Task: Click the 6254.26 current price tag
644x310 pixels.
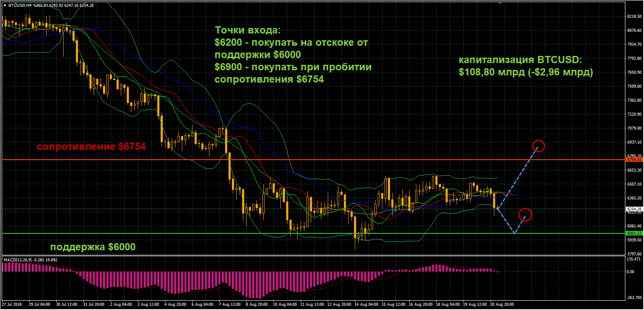Action: (x=634, y=209)
